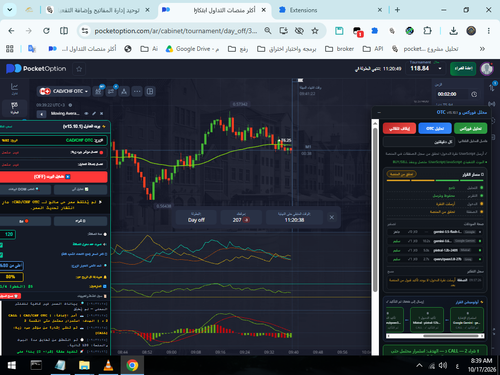Image resolution: width=500 pixels, height=375 pixels.
Task: Open File Explorer from taskbar
Action: point(84,366)
